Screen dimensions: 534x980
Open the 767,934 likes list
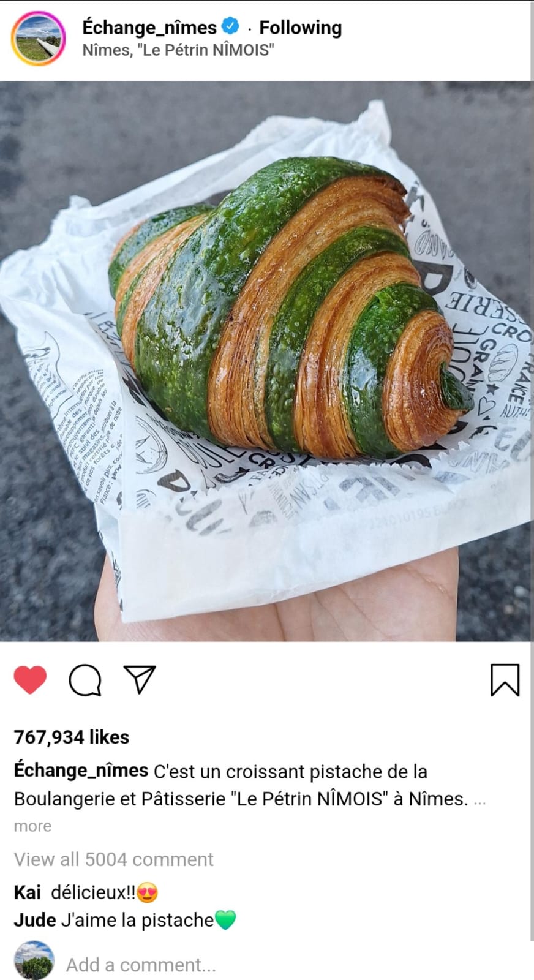[72, 737]
